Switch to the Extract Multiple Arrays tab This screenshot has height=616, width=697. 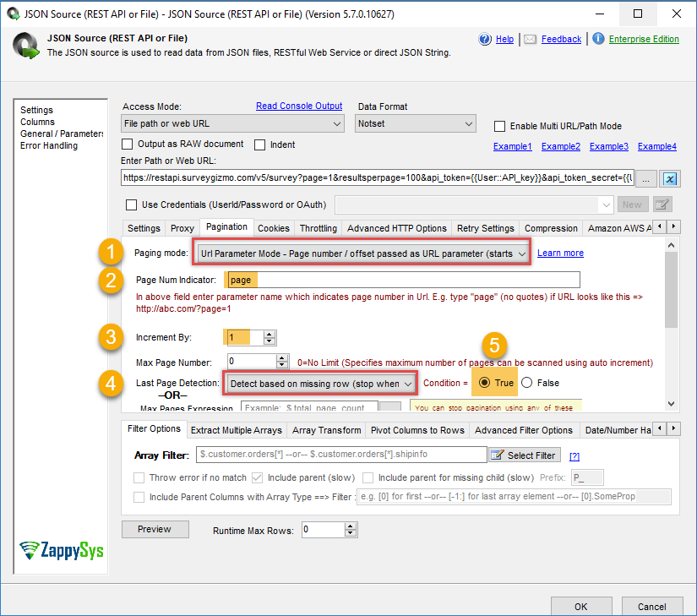click(x=236, y=430)
